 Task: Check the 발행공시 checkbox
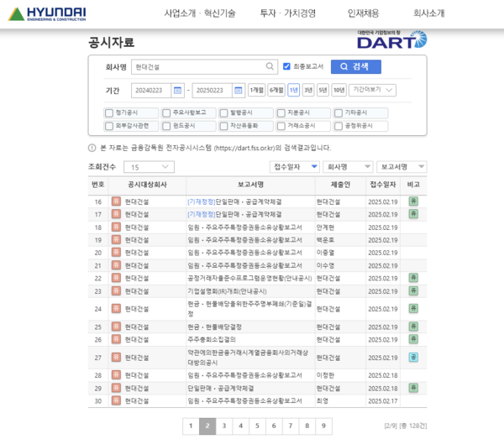click(x=223, y=113)
